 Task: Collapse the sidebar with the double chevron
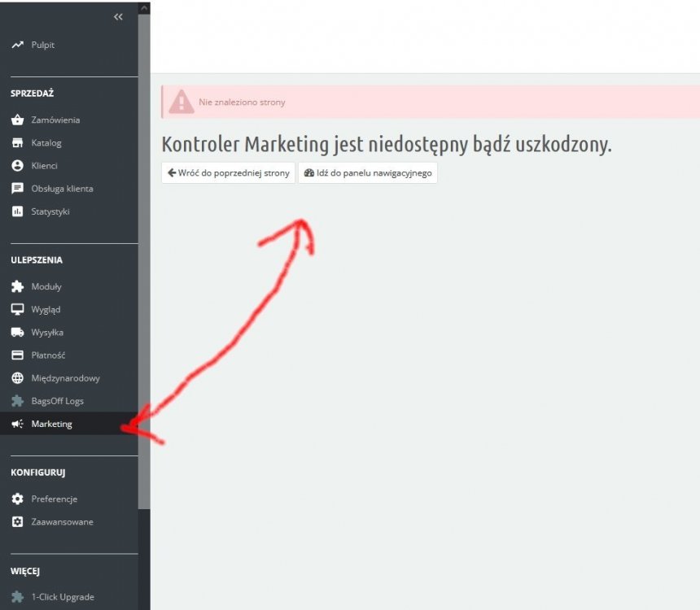coord(118,17)
